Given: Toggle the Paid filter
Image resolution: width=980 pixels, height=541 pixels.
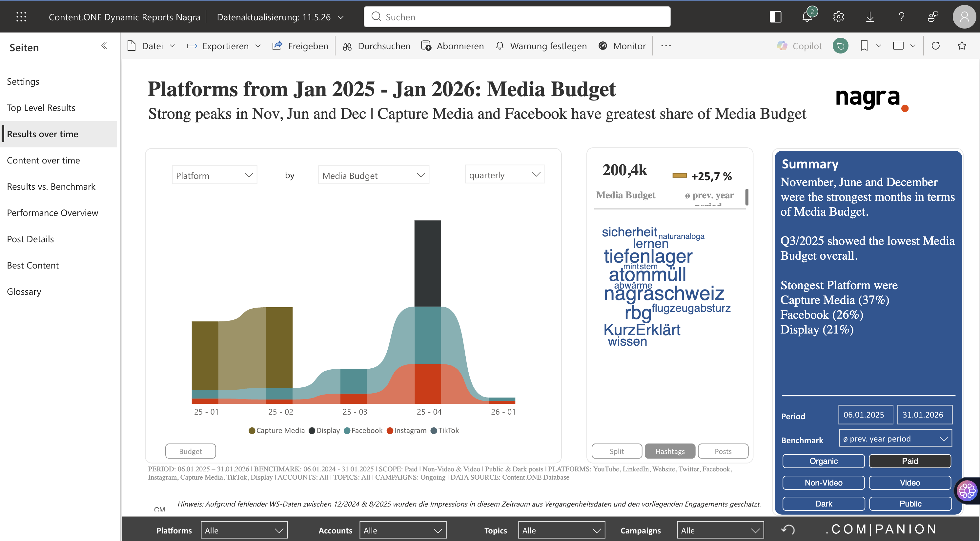Looking at the screenshot, I should [910, 461].
